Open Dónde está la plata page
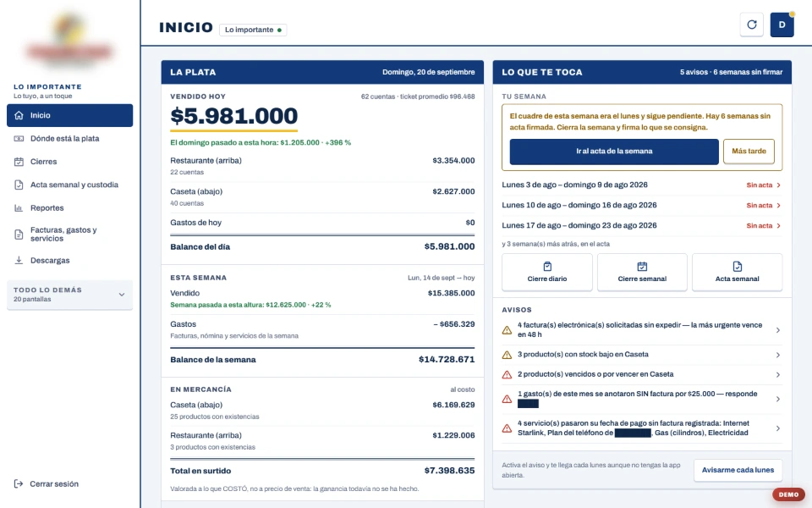The width and height of the screenshot is (812, 508). tap(69, 138)
